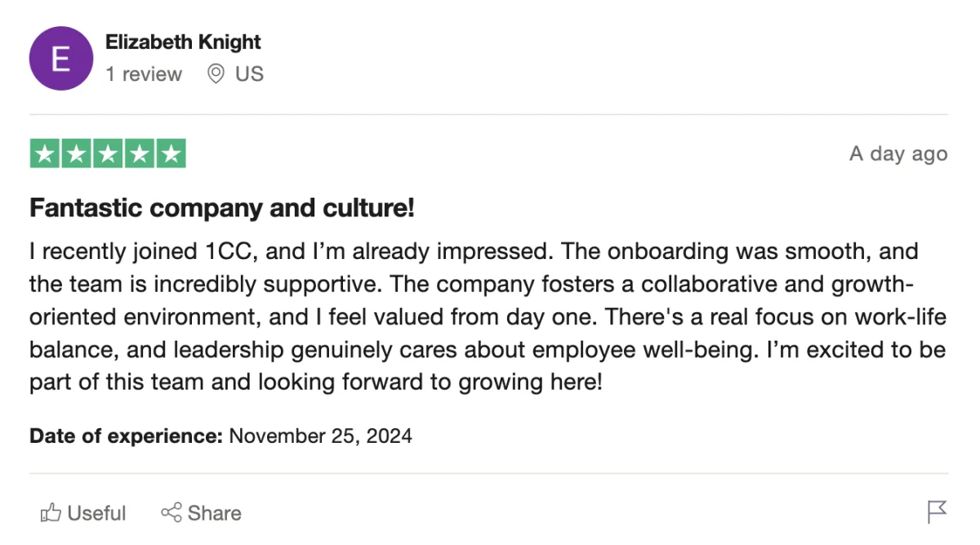Report the review with the flag icon
The height and width of the screenshot is (545, 980).
pos(937,512)
